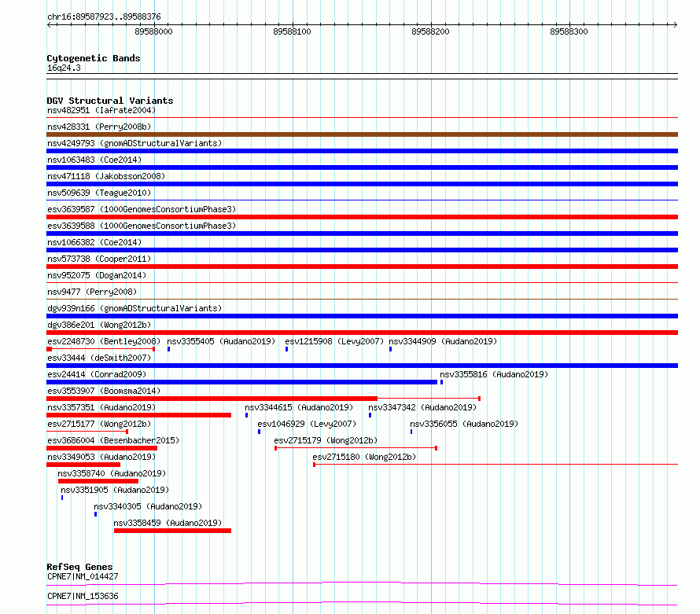Click nsv3355816 (Audano2019) label
Image resolution: width=700 pixels, height=614 pixels.
point(494,374)
